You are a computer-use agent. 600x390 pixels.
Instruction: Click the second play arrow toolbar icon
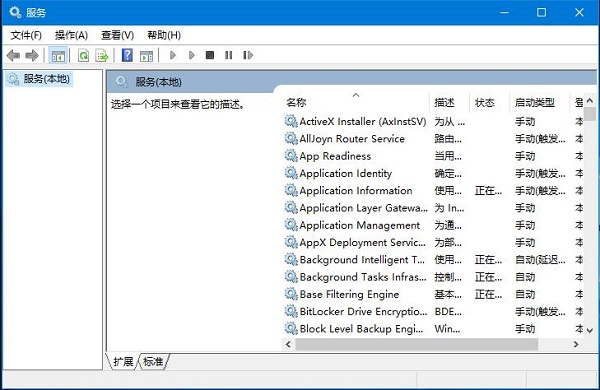pyautogui.click(x=192, y=55)
